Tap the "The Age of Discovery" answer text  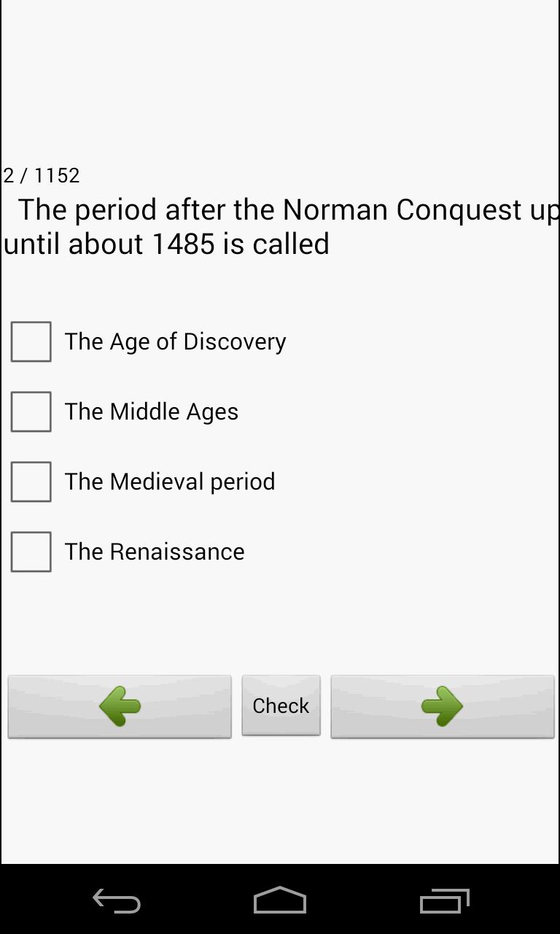tap(175, 341)
